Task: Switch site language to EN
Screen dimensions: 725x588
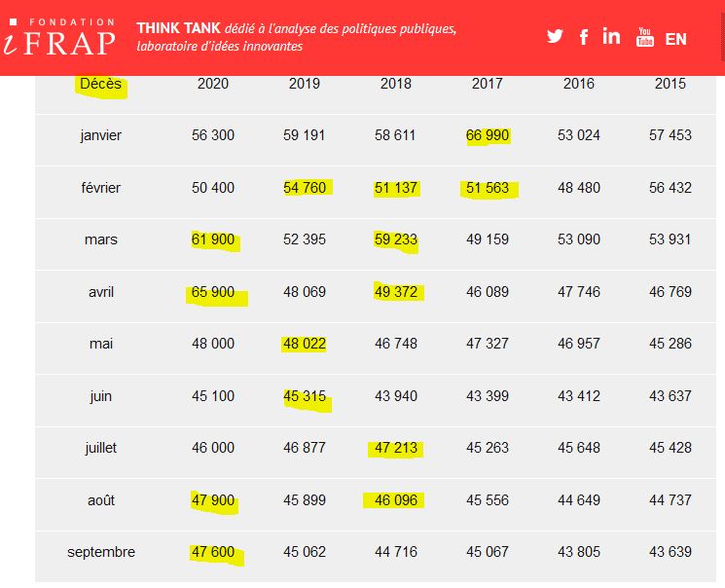Action: coord(675,39)
